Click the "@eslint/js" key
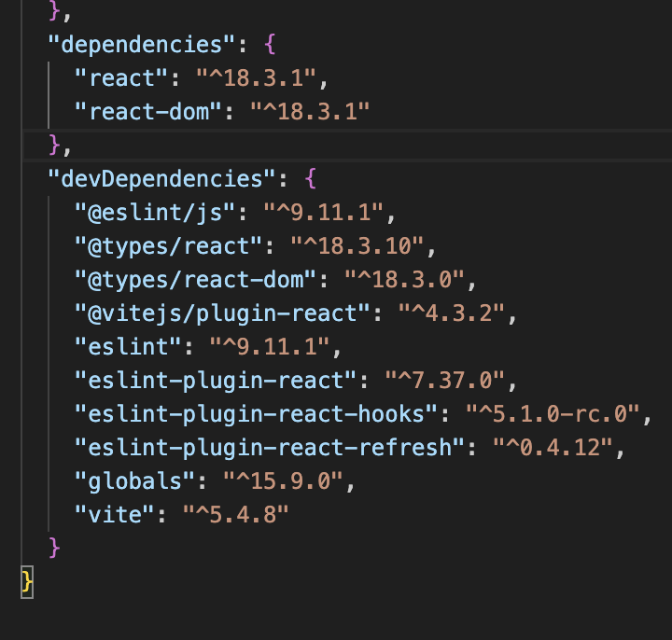This screenshot has width=672, height=640. [x=155, y=213]
